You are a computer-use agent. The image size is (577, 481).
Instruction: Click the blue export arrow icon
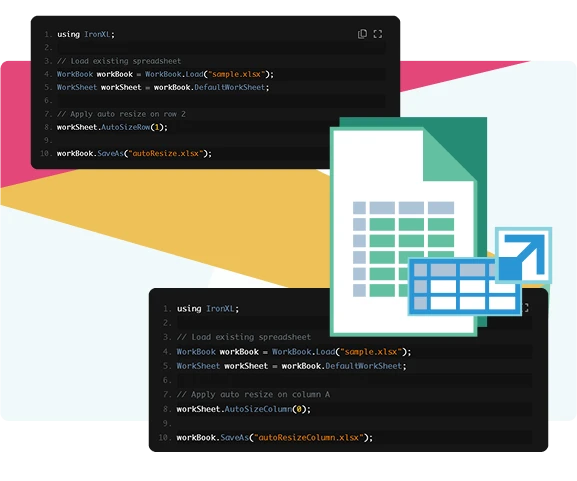[523, 255]
